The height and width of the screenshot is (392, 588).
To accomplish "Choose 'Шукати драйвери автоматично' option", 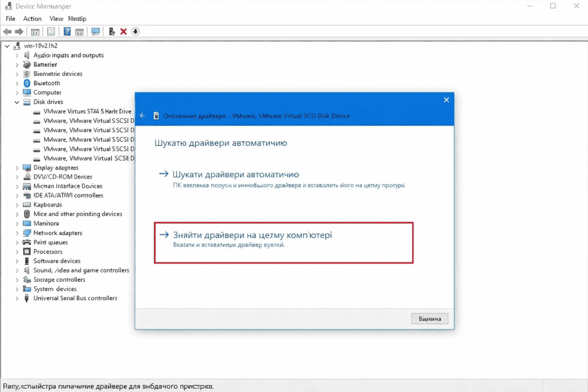I will (x=235, y=174).
